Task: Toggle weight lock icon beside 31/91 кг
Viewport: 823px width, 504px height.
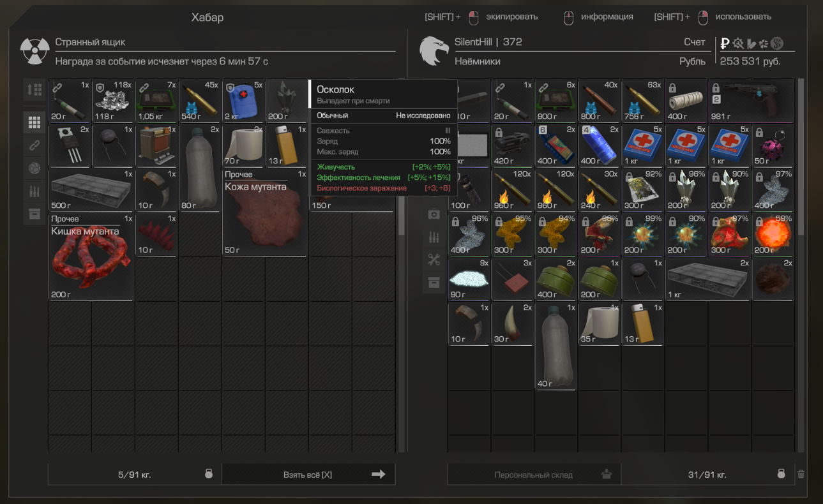Action: click(781, 474)
